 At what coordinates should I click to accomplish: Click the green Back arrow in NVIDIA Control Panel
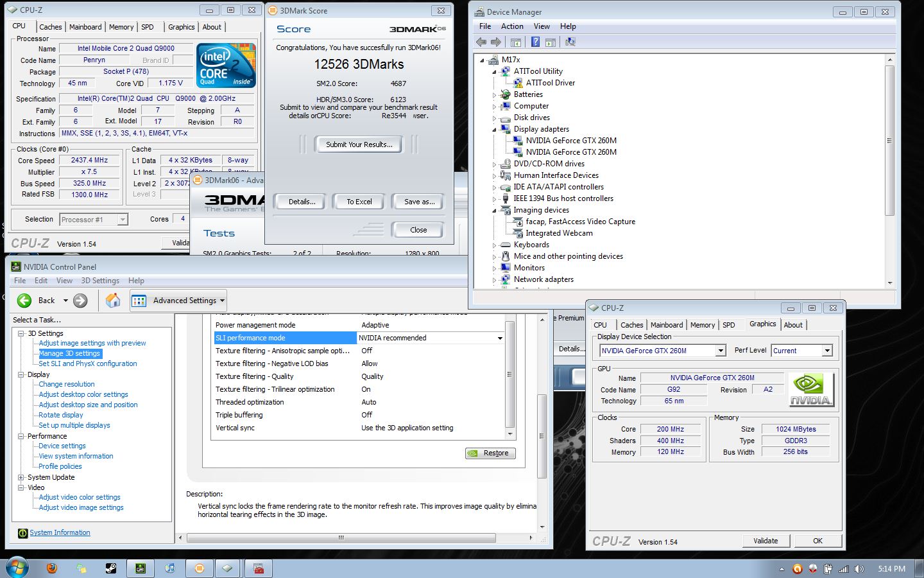tap(24, 300)
